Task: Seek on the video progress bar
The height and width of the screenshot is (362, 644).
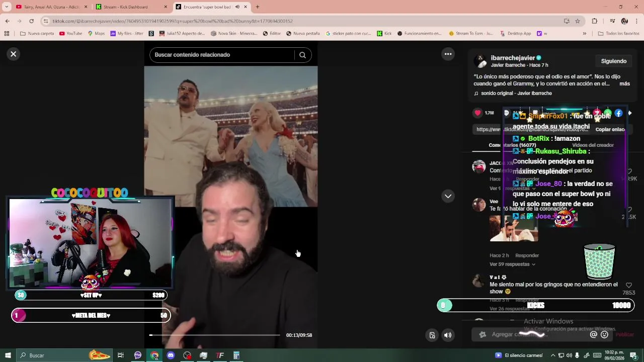Action: click(x=215, y=335)
